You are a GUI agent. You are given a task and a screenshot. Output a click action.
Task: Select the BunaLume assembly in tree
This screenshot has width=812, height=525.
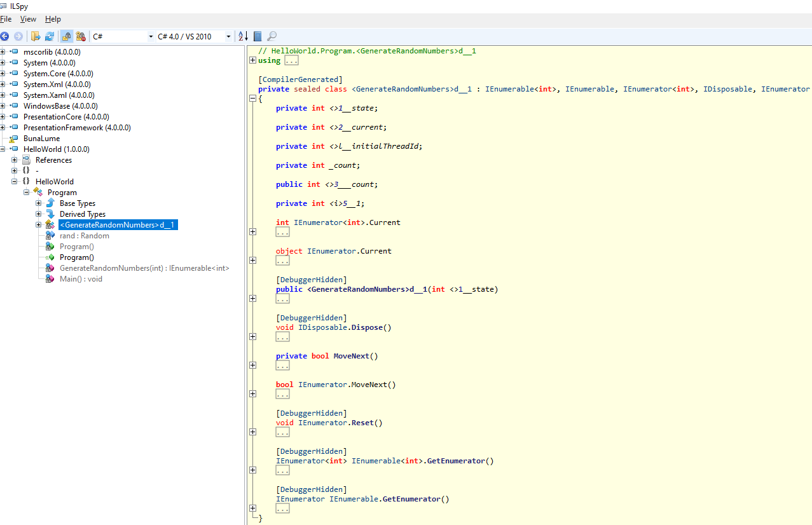(x=41, y=139)
